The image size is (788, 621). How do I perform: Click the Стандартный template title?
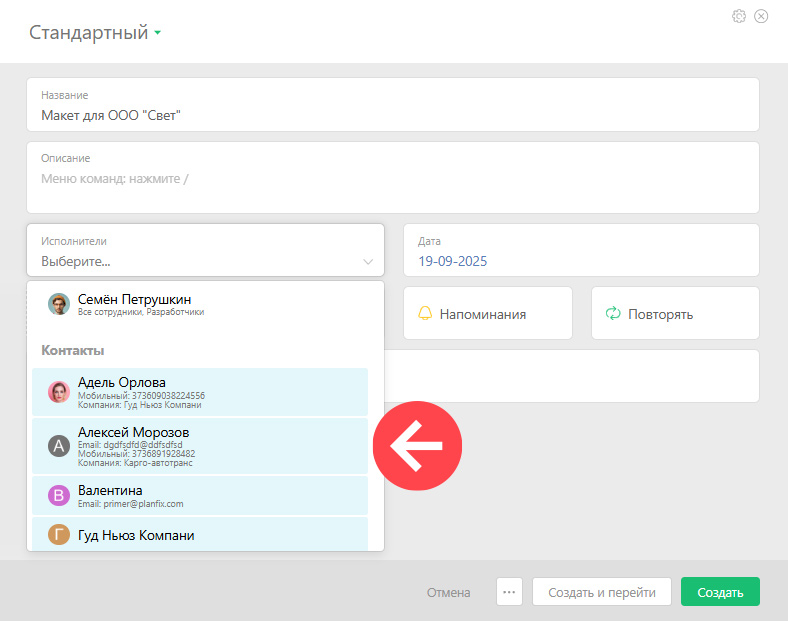pyautogui.click(x=88, y=33)
